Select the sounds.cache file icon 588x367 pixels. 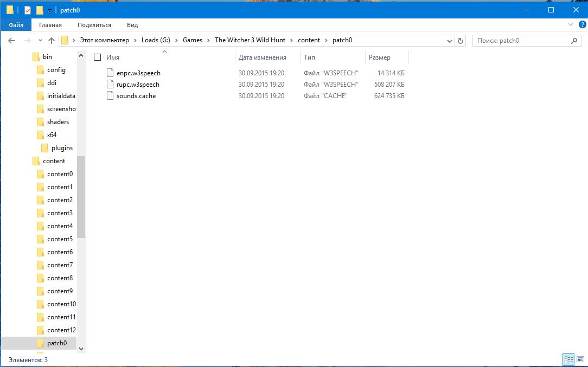[x=110, y=95]
